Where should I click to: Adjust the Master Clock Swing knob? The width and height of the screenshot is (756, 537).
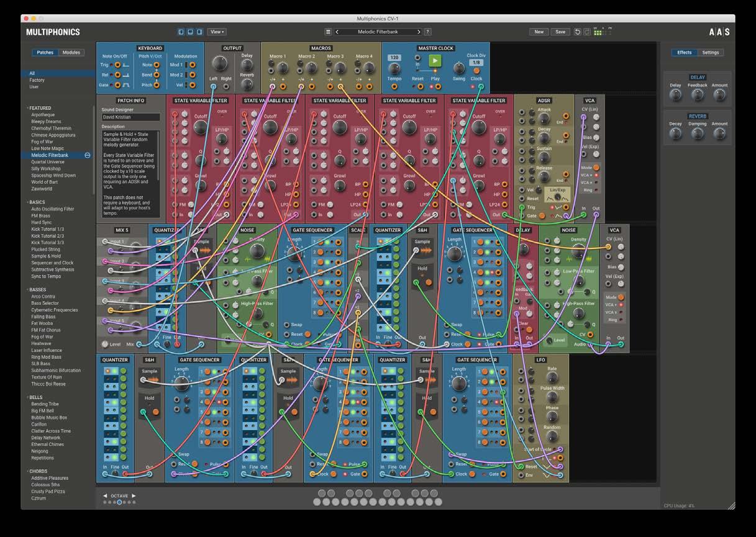tap(458, 68)
